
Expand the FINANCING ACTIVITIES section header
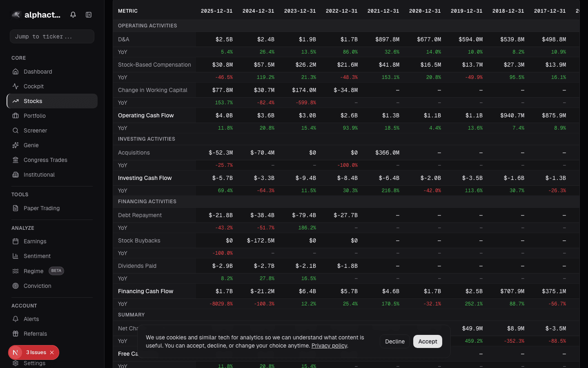pyautogui.click(x=147, y=201)
